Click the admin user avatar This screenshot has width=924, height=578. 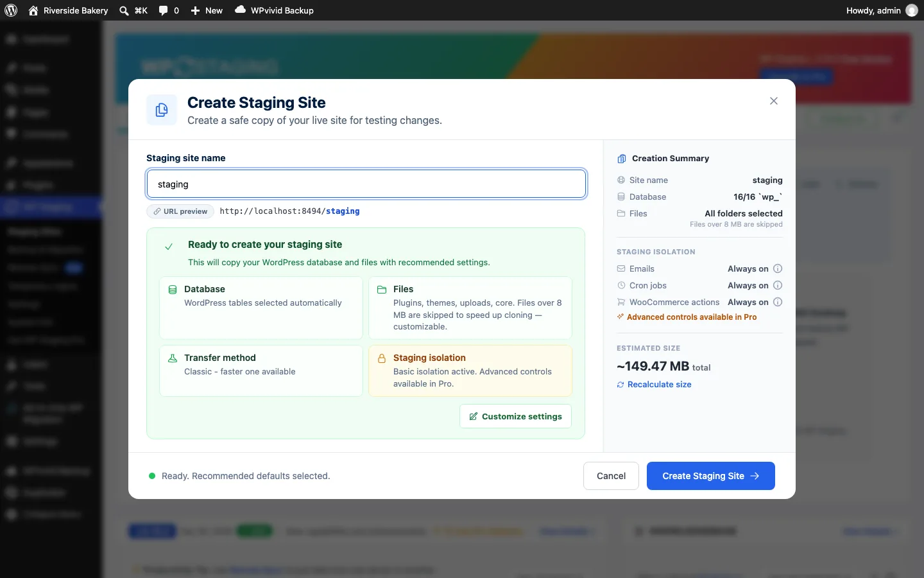pos(912,10)
